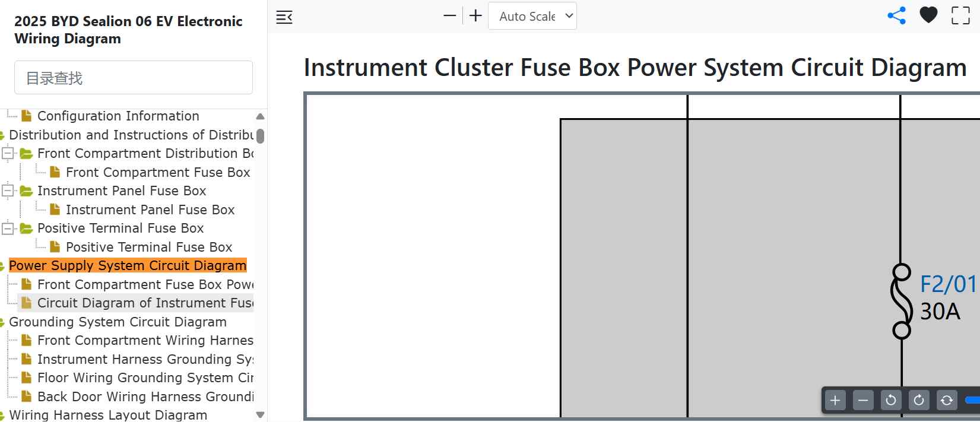This screenshot has height=422, width=980.
Task: Click the 2025 BYD Sealion 06 EV heading
Action: (128, 30)
